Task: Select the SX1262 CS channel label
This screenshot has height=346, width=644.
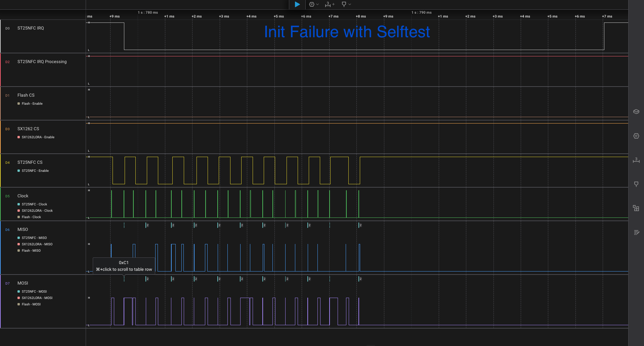Action: (28, 129)
